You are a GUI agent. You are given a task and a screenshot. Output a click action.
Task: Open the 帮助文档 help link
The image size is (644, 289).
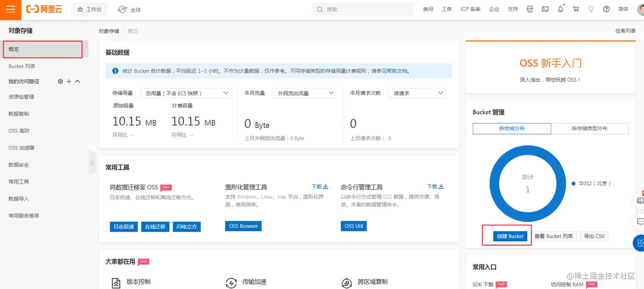coord(397,71)
